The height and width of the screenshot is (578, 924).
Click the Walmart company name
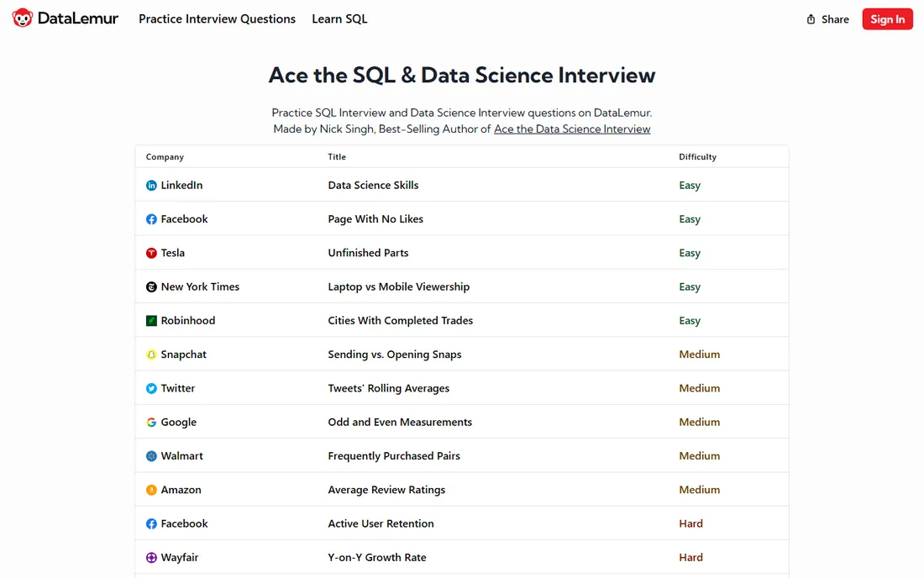click(x=181, y=456)
